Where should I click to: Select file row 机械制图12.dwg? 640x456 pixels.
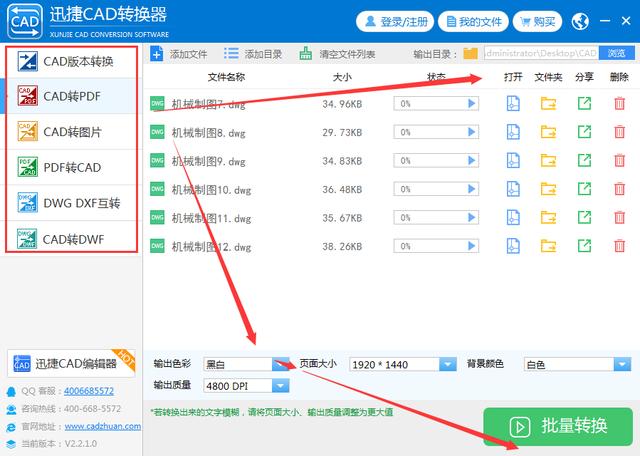click(x=391, y=246)
